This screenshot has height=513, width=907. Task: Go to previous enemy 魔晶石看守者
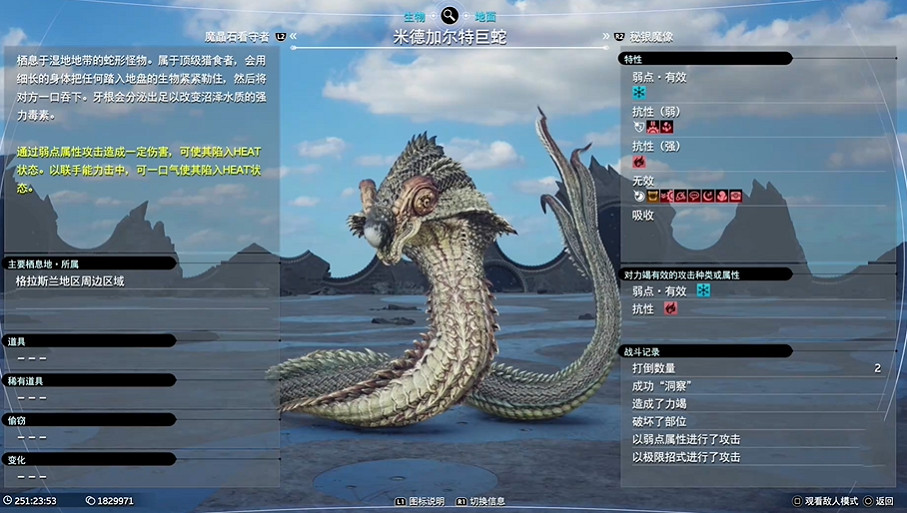pos(237,37)
